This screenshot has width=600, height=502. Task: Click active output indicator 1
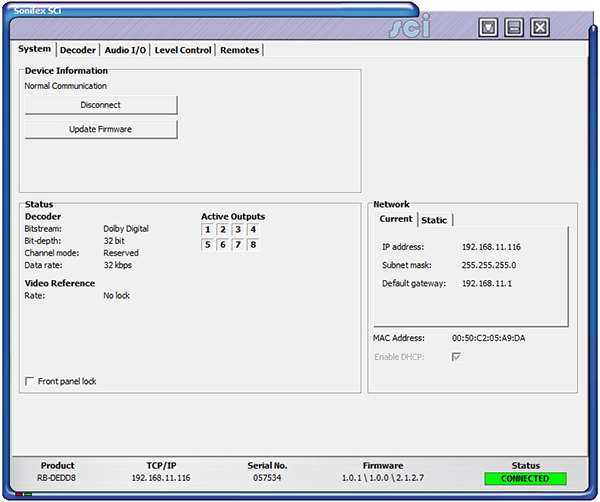(x=207, y=230)
